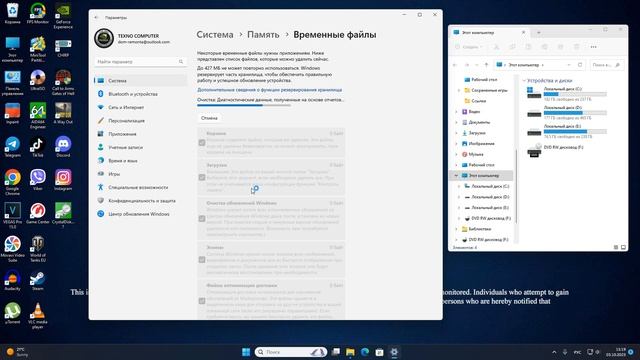Open the TikTok desktop shortcut
The image size is (640, 360).
tap(38, 147)
